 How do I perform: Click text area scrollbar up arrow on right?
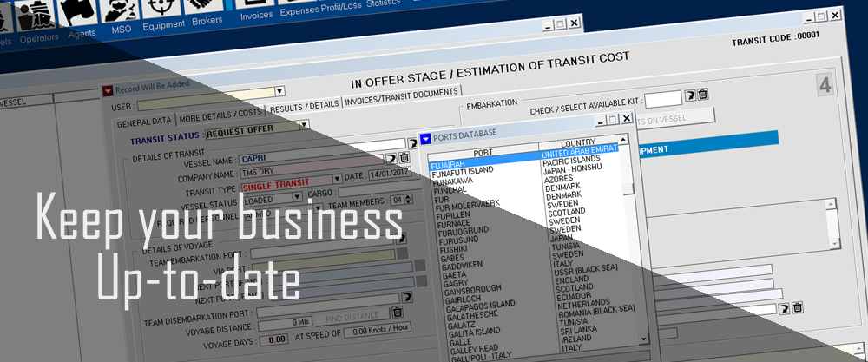point(831,204)
